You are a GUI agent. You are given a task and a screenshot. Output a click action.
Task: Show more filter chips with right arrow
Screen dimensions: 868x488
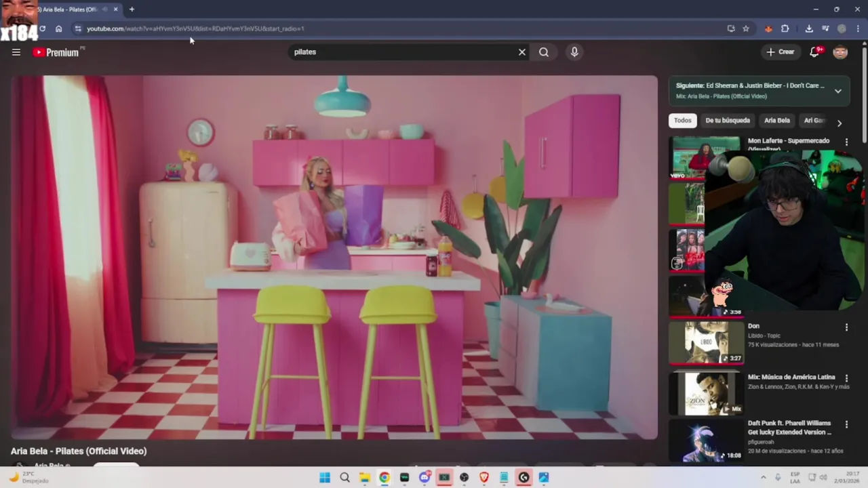(x=840, y=123)
